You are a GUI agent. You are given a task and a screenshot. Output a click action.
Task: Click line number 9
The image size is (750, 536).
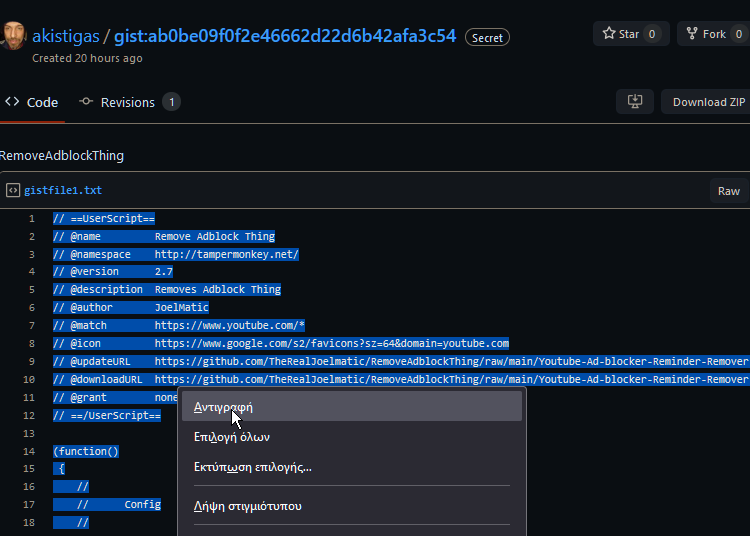(x=32, y=361)
